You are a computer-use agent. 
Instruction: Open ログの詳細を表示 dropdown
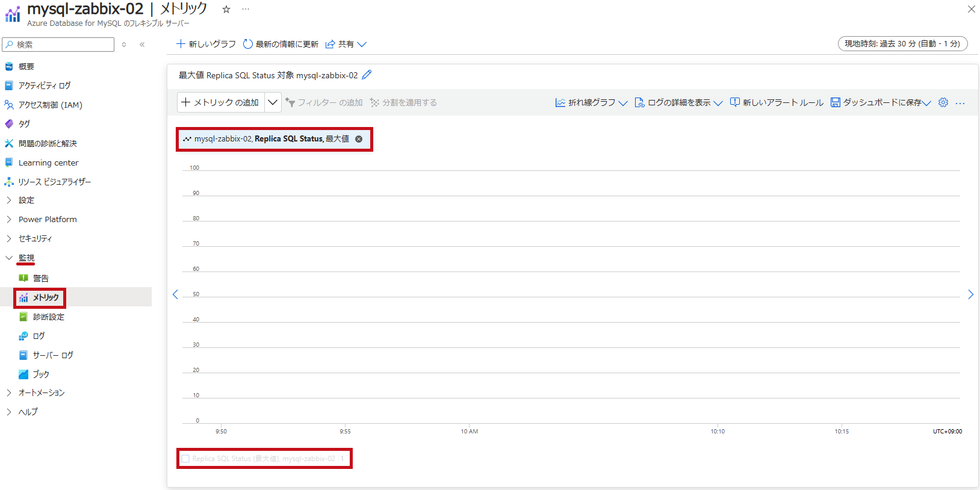pyautogui.click(x=678, y=102)
